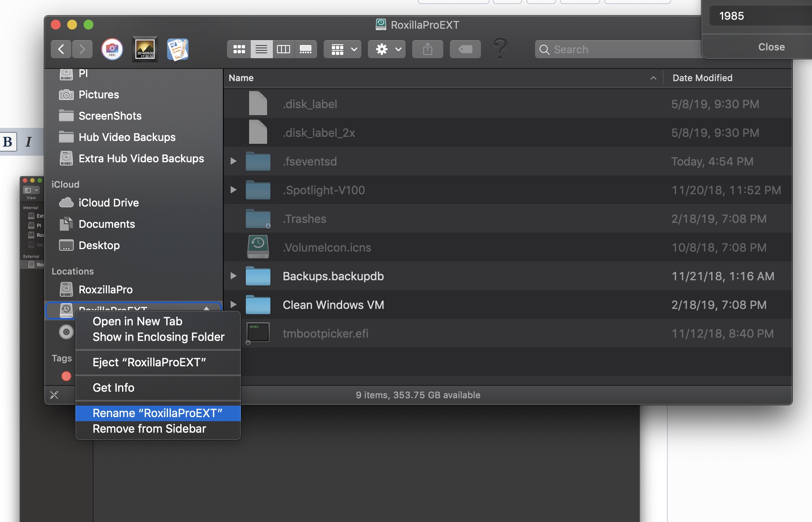The height and width of the screenshot is (522, 812).
Task: Expand the .fseventsd folder
Action: [233, 161]
